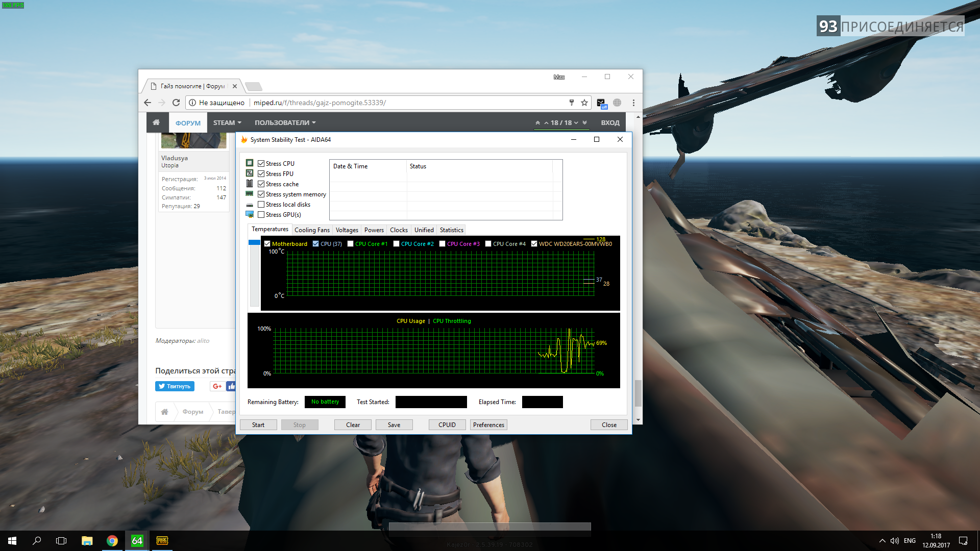
Task: Open Windows search from taskbar
Action: pos(37,541)
